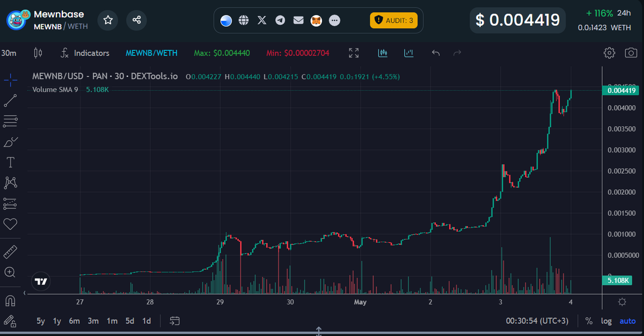
Task: Select the brush drawing tool
Action: 10,142
